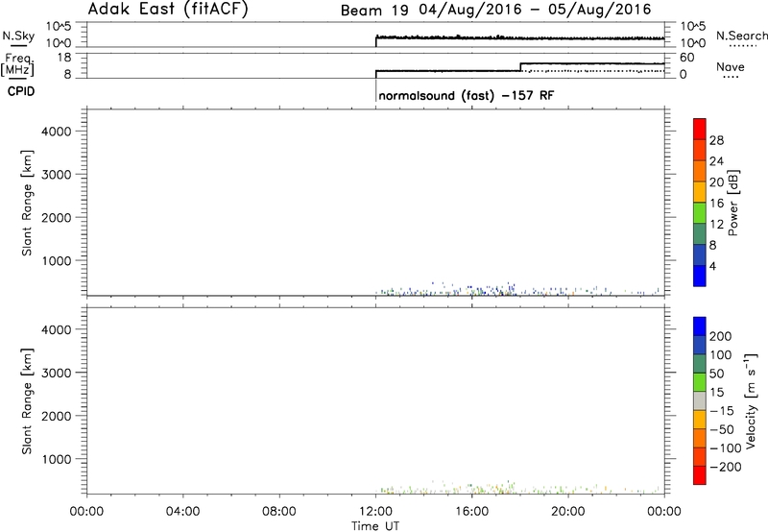Viewport: 768px width, 532px height.
Task: Select the date range "04/Aug/2016 - 05/Aug/2016"
Action: [535, 10]
